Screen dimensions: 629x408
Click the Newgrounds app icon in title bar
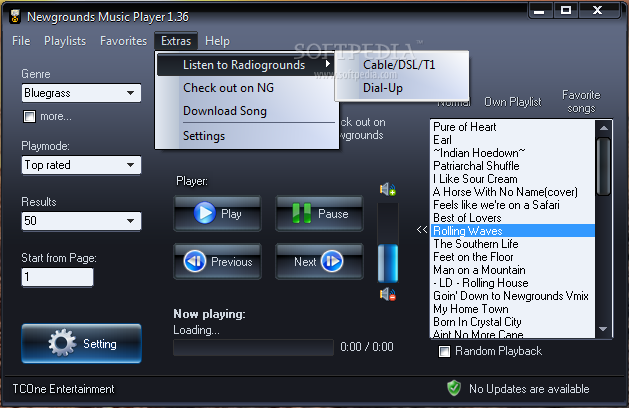[x=15, y=16]
